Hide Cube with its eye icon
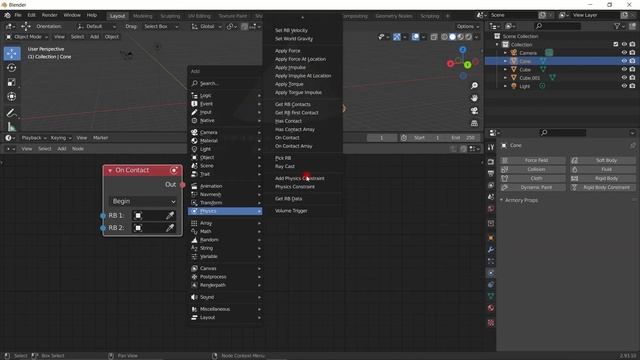The width and height of the screenshot is (640, 360). [x=624, y=69]
